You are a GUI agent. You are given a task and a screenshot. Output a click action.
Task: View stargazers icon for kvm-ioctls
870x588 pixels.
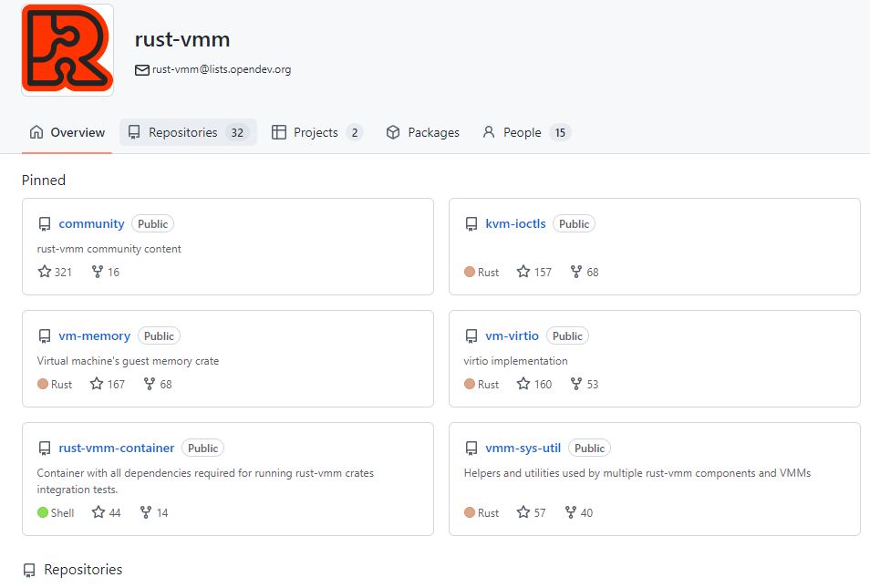[x=523, y=272]
